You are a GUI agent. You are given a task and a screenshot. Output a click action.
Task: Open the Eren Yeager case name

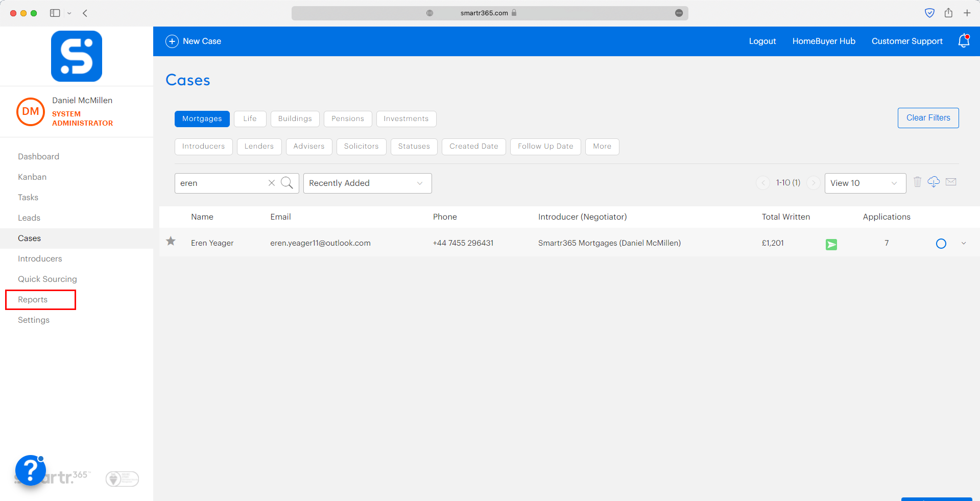pos(212,243)
